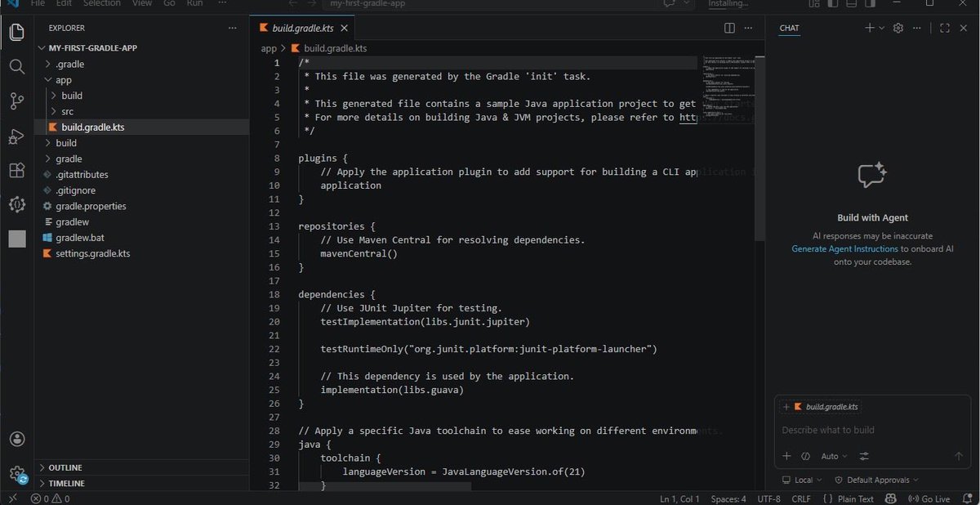Image resolution: width=980 pixels, height=505 pixels.
Task: Open the testing beaker-gear icon in activity bar
Action: (x=16, y=204)
